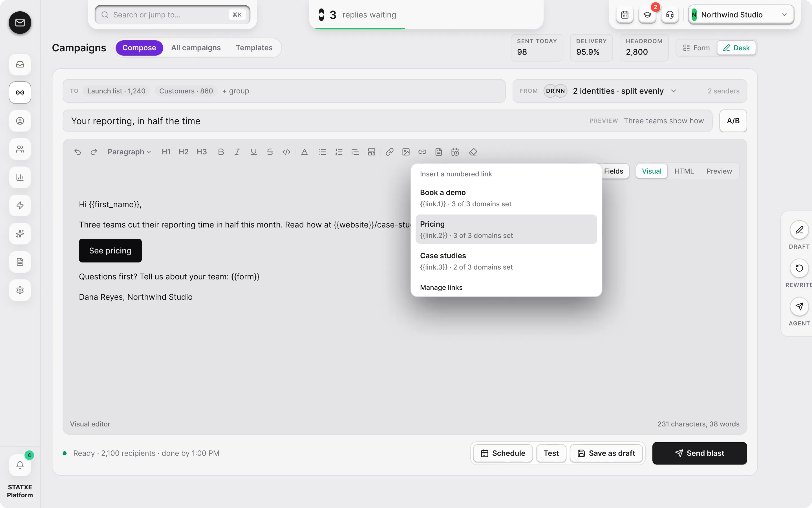Image resolution: width=812 pixels, height=508 pixels.
Task: Open the headset support icon
Action: pyautogui.click(x=670, y=15)
